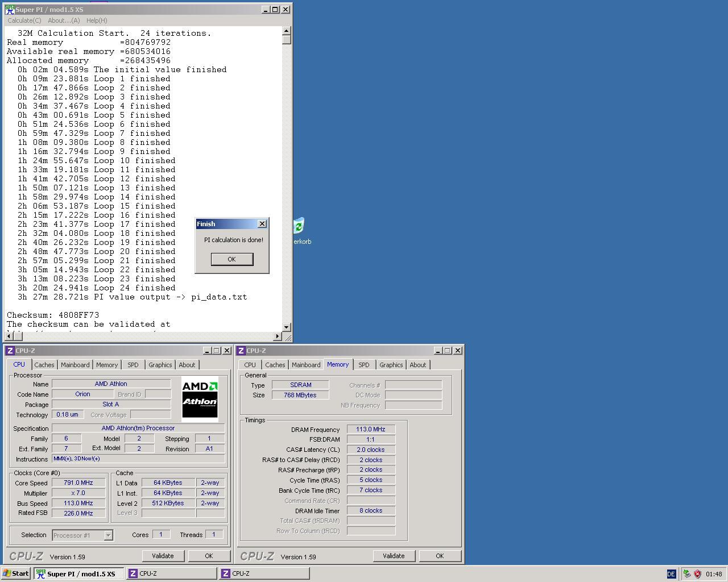Open the Help(H) menu
The height and width of the screenshot is (582, 728).
tap(97, 20)
